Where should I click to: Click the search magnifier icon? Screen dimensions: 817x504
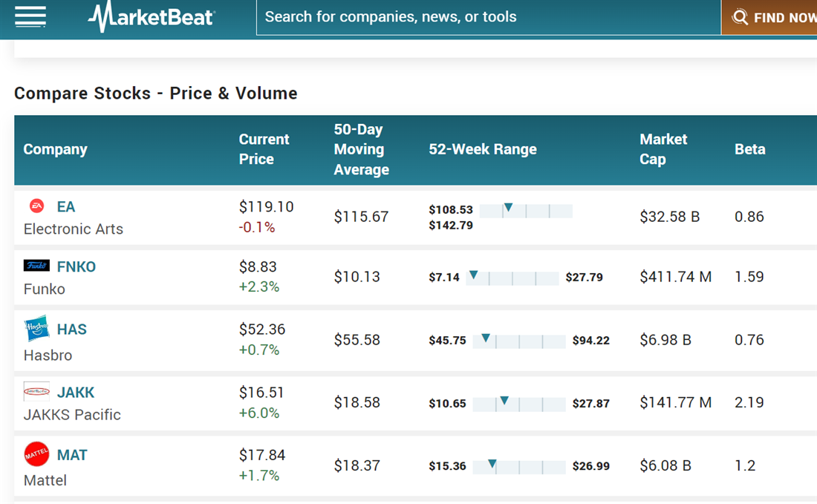pyautogui.click(x=740, y=17)
